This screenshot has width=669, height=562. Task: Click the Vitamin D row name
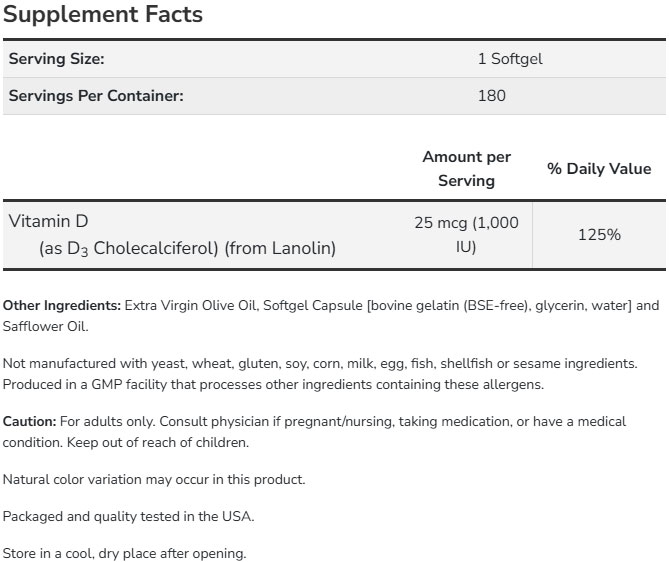[49, 221]
